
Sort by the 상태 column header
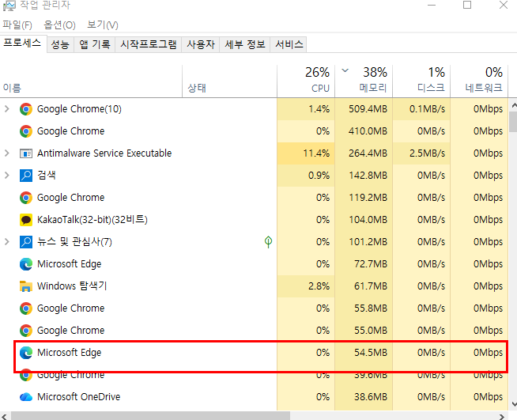(x=229, y=81)
